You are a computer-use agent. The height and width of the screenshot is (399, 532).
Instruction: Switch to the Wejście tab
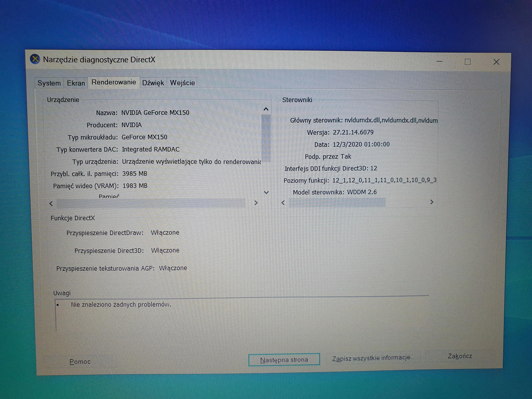[182, 83]
